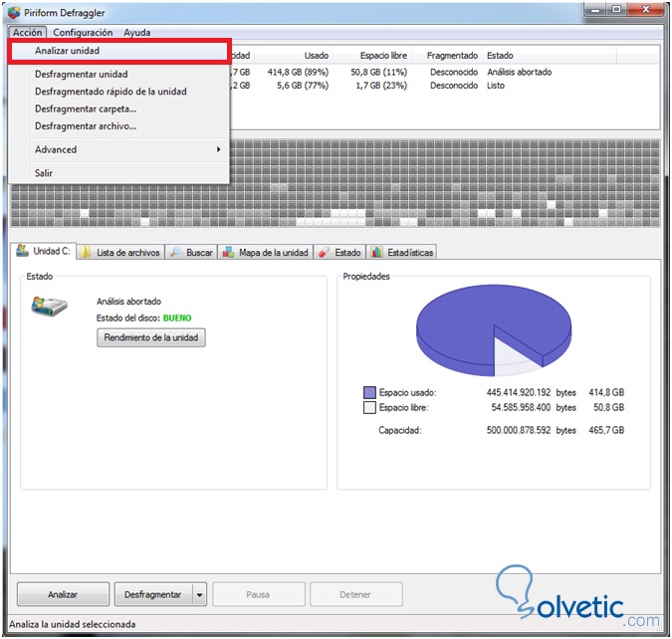Click the 500.000.878.592 capacity value
The width and height of the screenshot is (672, 639).
(518, 430)
